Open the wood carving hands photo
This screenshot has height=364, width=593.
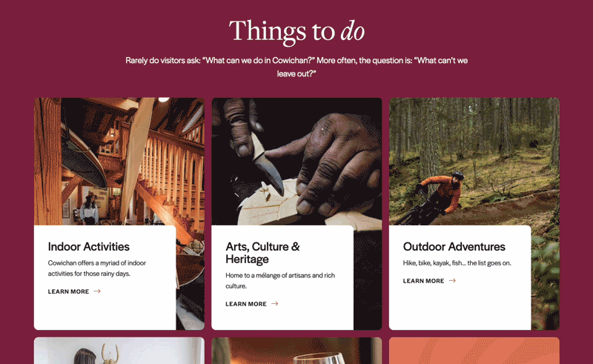coord(296,162)
